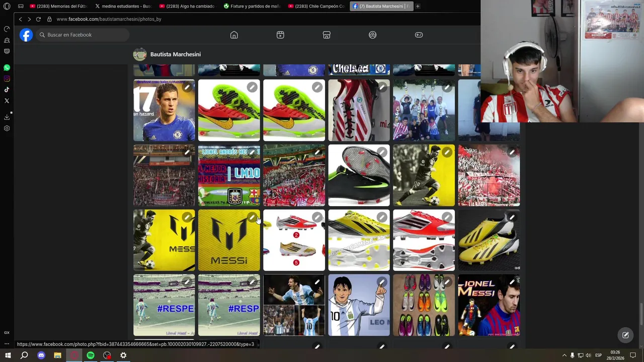
Task: Click Bautista Marchesini profile avatar
Action: [139, 54]
